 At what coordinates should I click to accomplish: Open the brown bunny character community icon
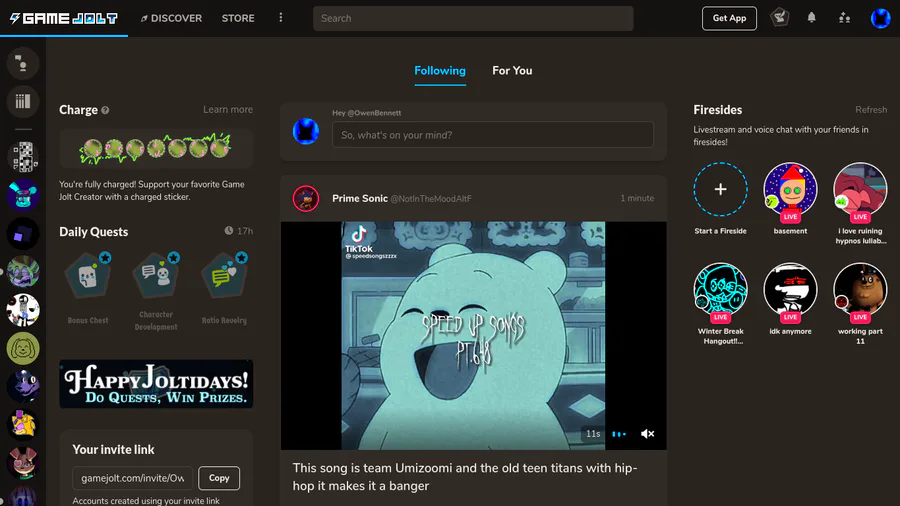pyautogui.click(x=23, y=463)
